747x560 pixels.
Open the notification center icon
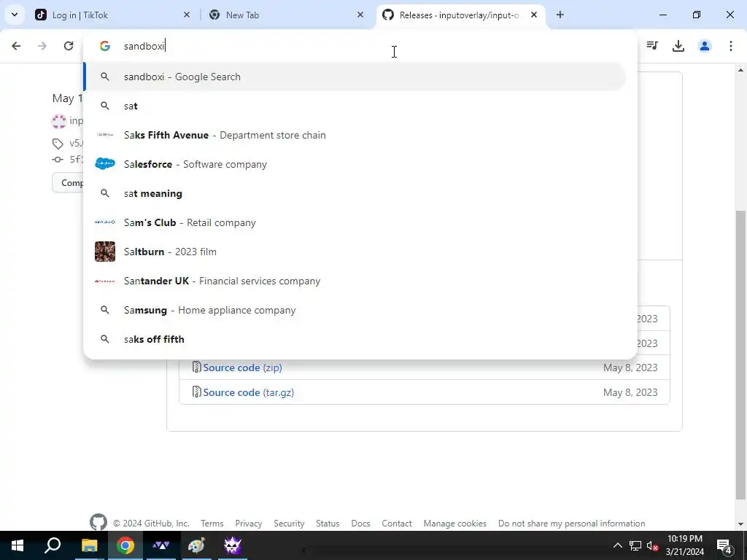click(724, 545)
